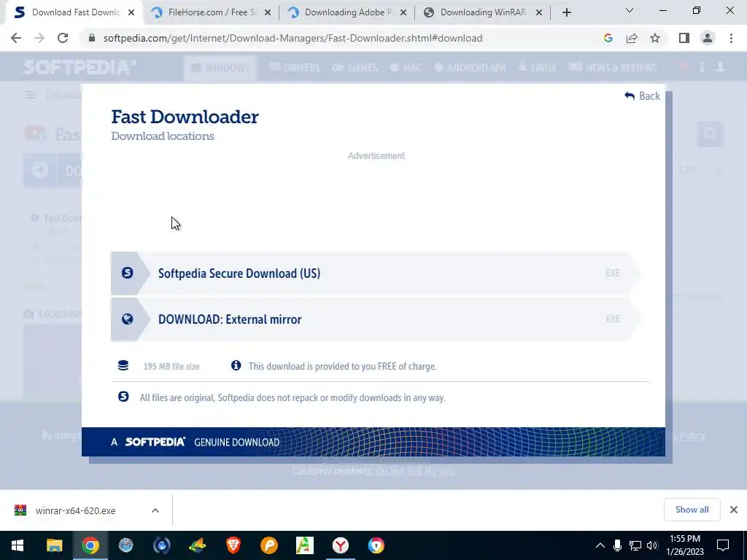Open File Explorer from the taskbar
The height and width of the screenshot is (560, 747).
[x=54, y=545]
